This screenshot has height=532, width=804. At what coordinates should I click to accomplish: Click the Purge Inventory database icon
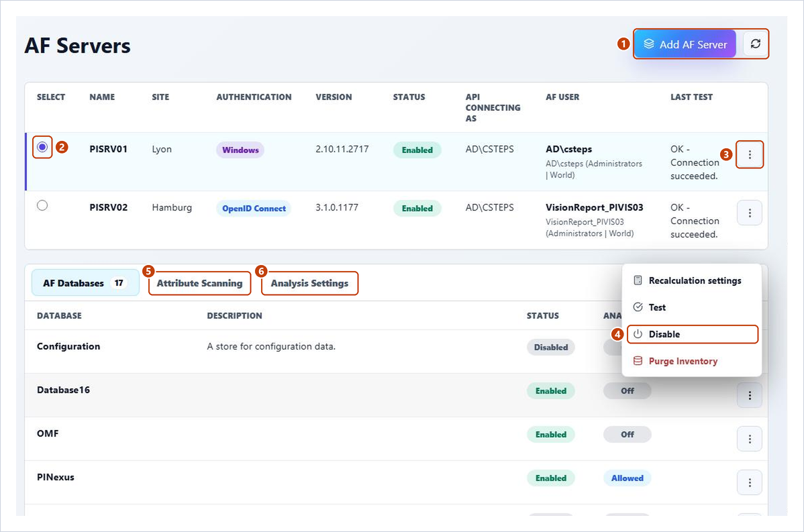[638, 361]
